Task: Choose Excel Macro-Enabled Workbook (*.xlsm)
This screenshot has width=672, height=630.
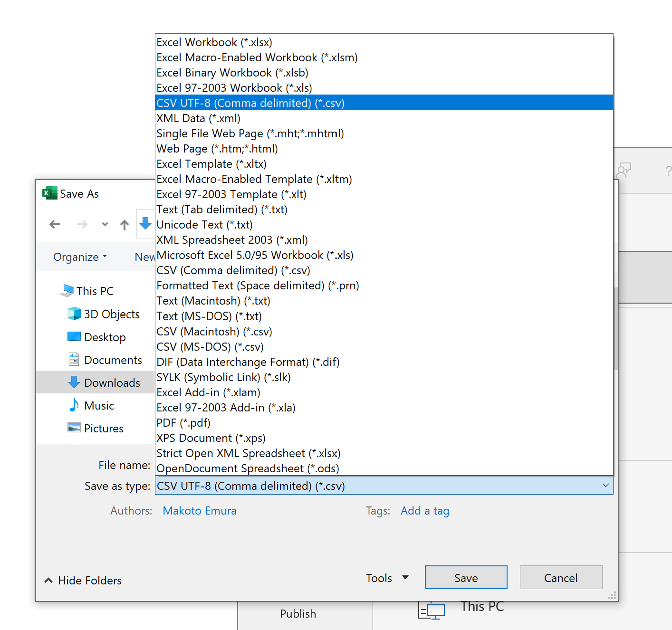Action: coord(384,57)
